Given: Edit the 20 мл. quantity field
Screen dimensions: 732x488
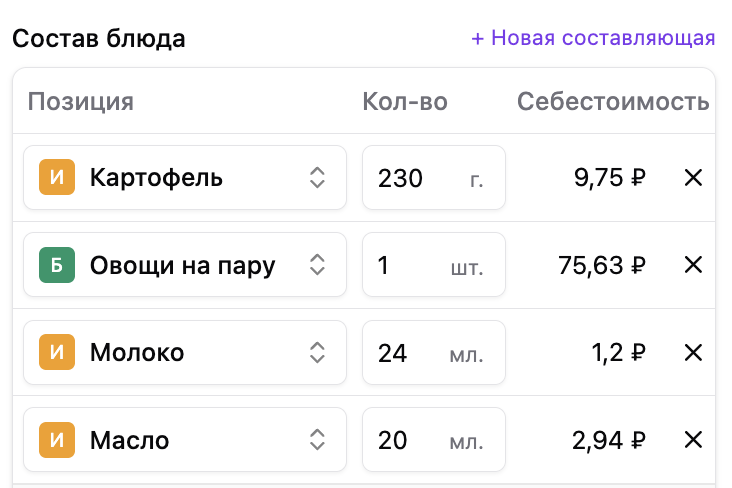Looking at the screenshot, I should pos(434,440).
